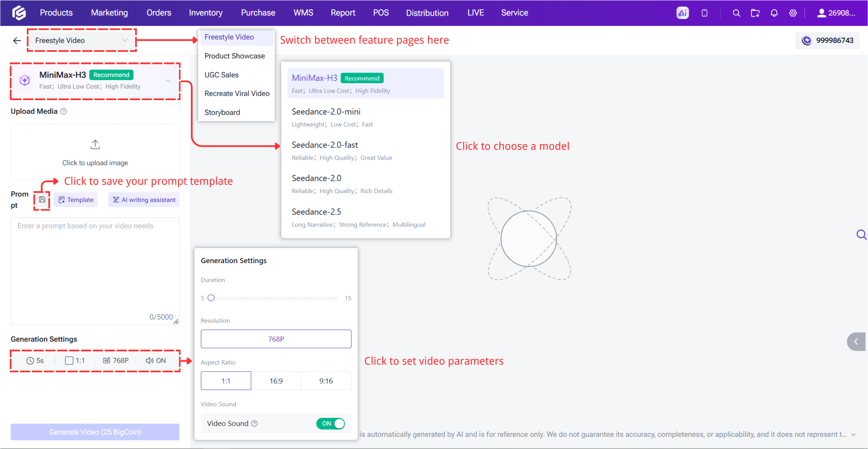The width and height of the screenshot is (868, 449).
Task: Select the 16:9 aspect ratio option
Action: click(x=276, y=381)
